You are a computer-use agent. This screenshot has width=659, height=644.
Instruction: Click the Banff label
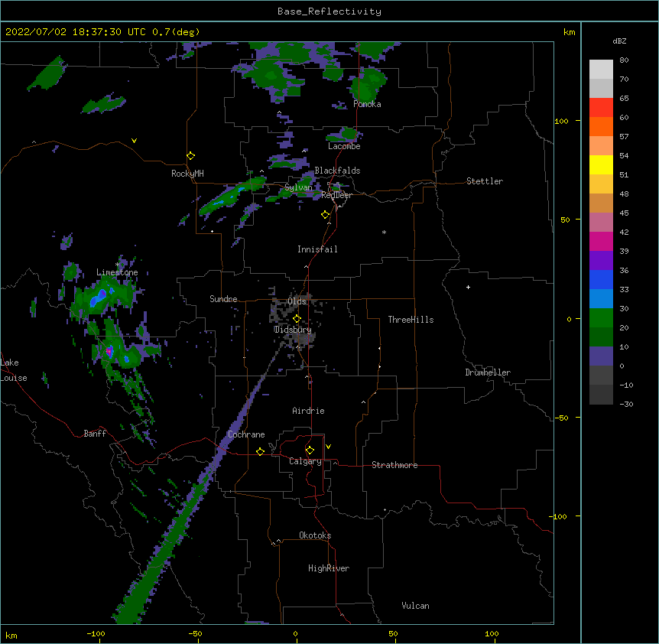[95, 434]
